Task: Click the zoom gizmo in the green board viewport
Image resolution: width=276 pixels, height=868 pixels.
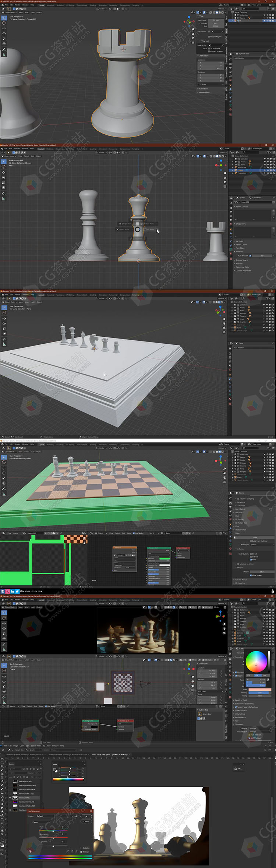Action: point(224,468)
